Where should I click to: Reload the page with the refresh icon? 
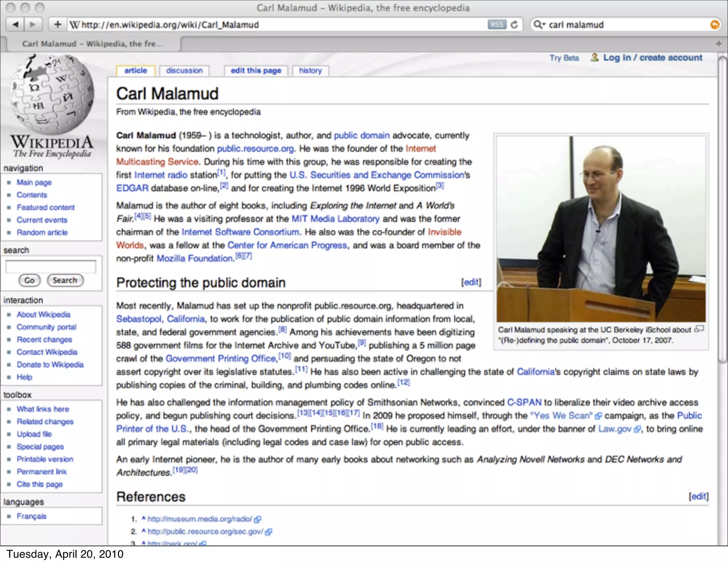click(514, 25)
